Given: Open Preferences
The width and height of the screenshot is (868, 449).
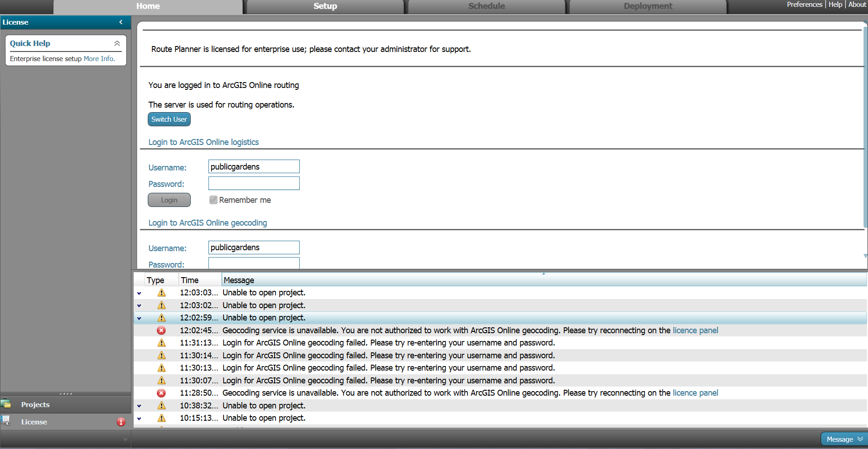Looking at the screenshot, I should pyautogui.click(x=805, y=5).
